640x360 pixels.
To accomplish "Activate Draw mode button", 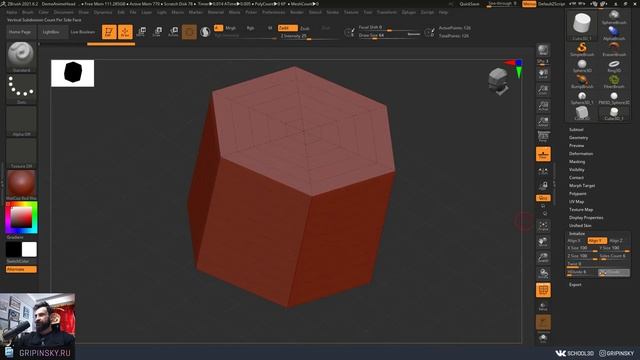I will click(125, 32).
